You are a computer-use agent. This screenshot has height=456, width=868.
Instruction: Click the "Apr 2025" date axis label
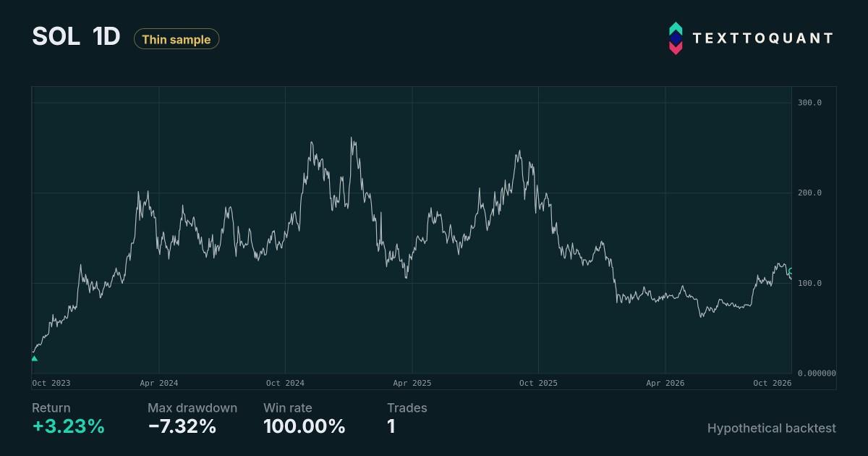pyautogui.click(x=412, y=383)
